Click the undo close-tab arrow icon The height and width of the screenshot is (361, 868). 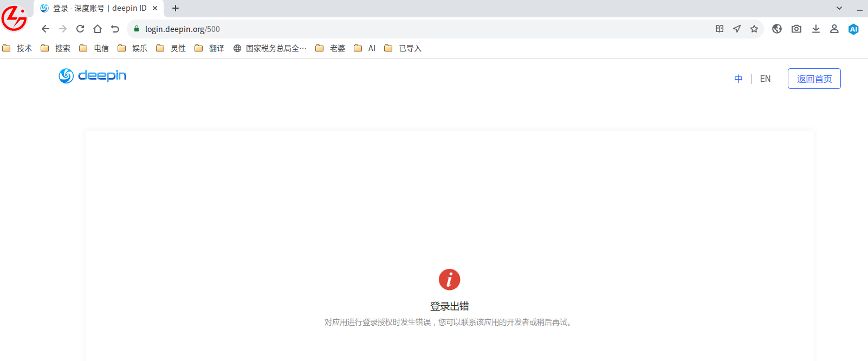115,29
